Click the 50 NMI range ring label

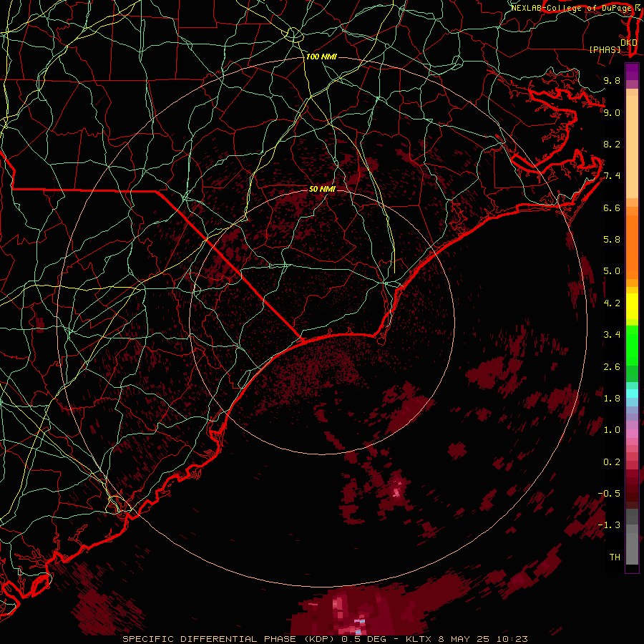click(x=323, y=189)
